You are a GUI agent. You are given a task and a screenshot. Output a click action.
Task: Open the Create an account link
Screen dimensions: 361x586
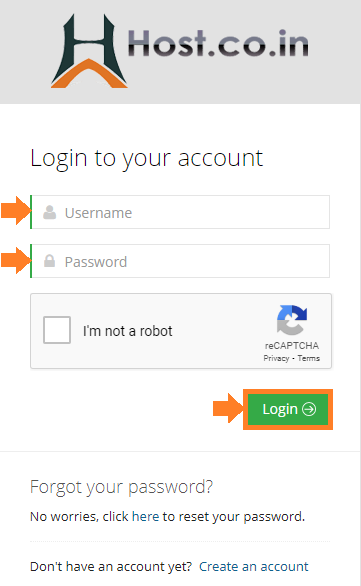(x=254, y=567)
